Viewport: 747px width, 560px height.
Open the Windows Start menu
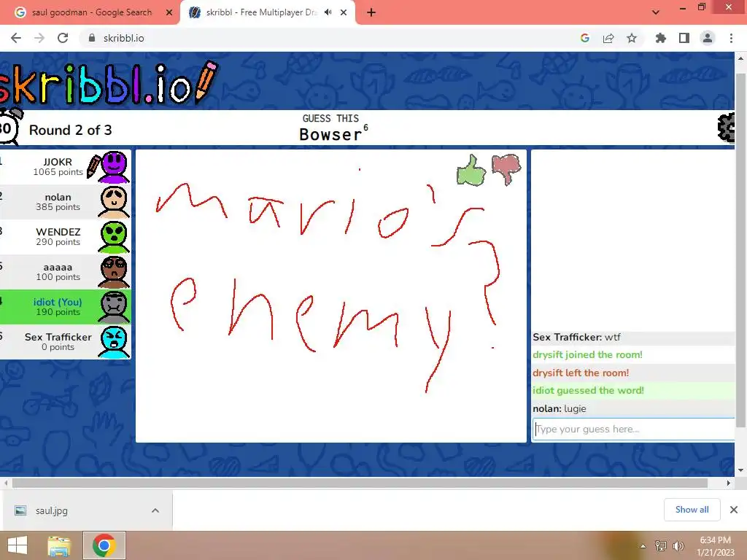point(18,545)
